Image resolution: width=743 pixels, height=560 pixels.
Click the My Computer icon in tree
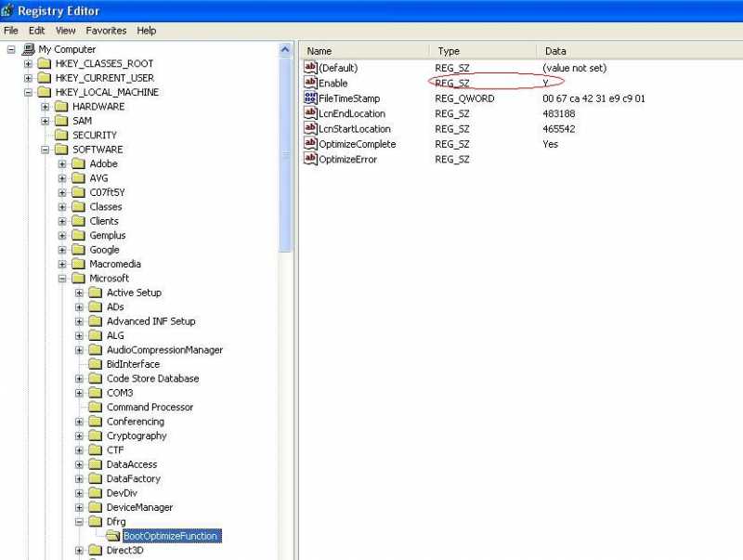point(28,49)
